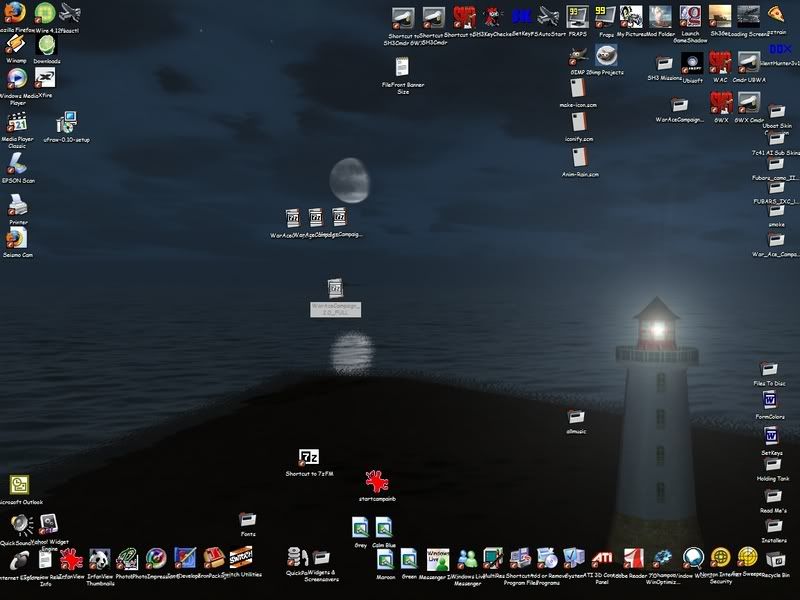
Task: Launch the FRAPS monitor icon
Action: click(x=577, y=17)
